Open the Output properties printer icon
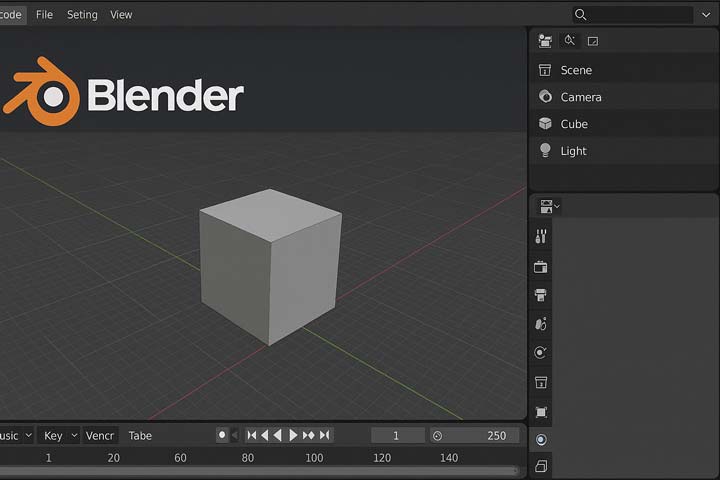Image resolution: width=720 pixels, height=480 pixels. tap(541, 295)
